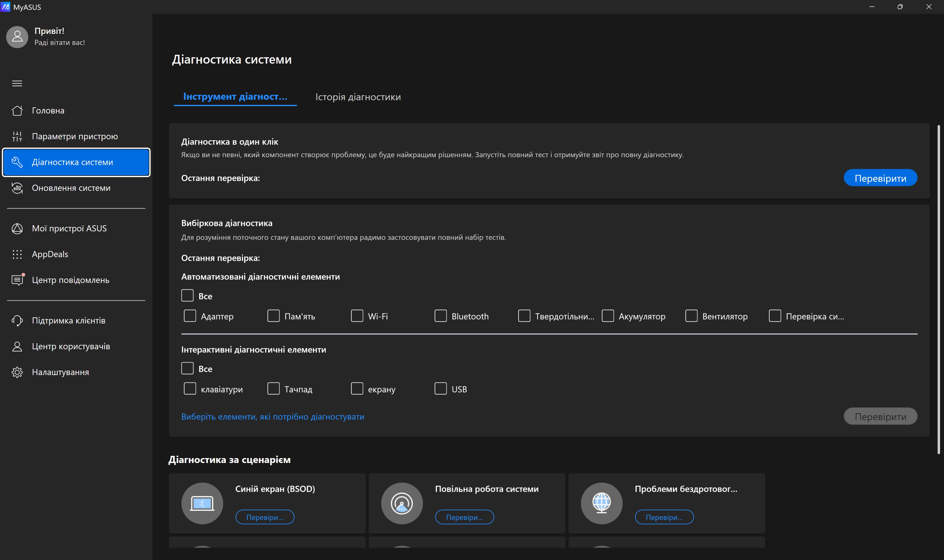Open Підтримка клієнтів headset icon
The height and width of the screenshot is (560, 944).
coord(17,320)
